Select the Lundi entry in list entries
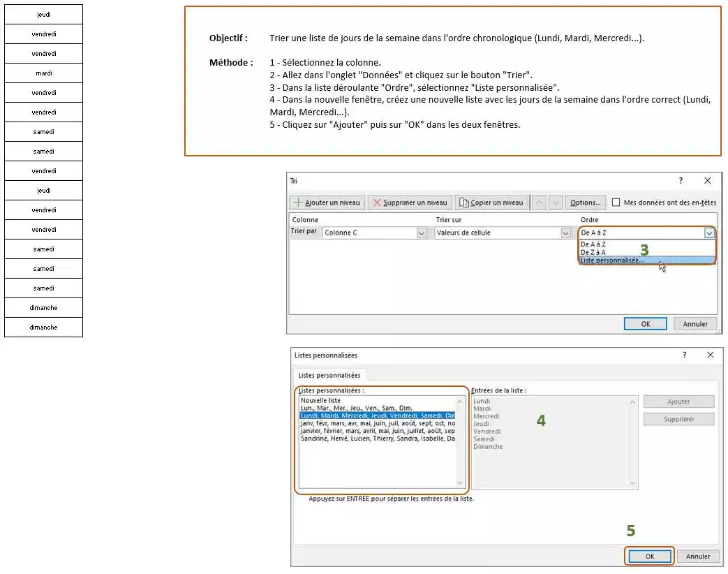The image size is (728, 574). (x=482, y=401)
